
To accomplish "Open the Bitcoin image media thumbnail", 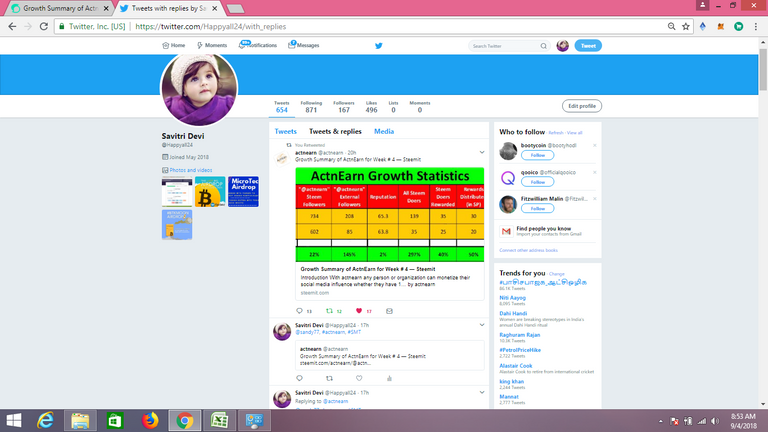I will click(210, 192).
